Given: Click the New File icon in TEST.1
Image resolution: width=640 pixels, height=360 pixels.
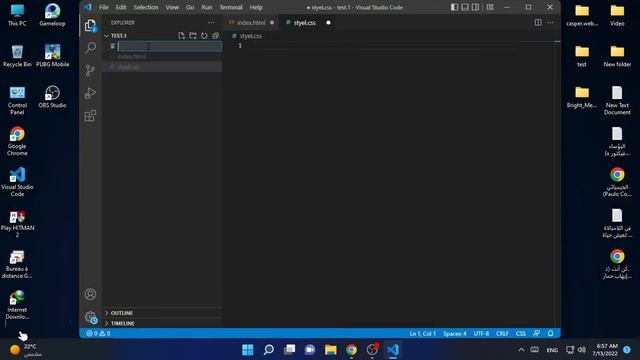Looking at the screenshot, I should pyautogui.click(x=181, y=36).
